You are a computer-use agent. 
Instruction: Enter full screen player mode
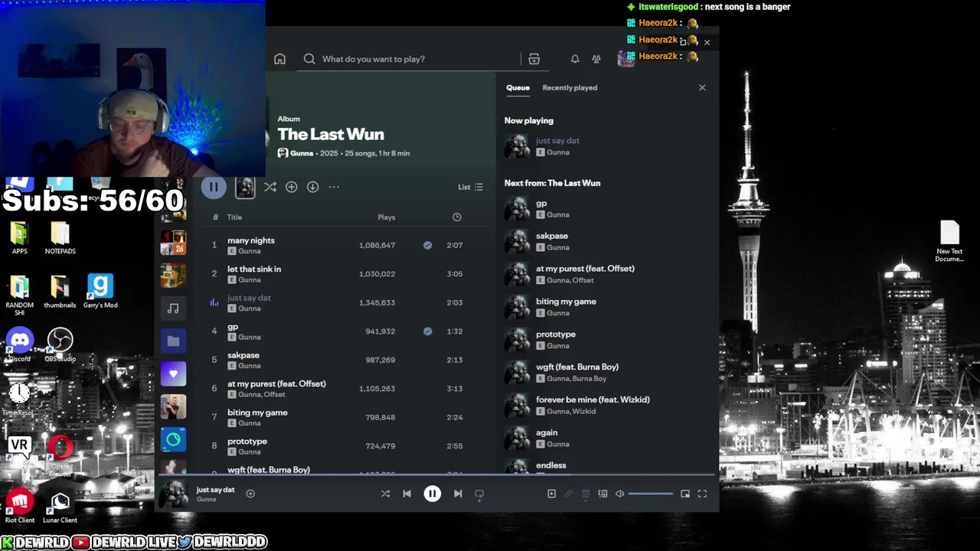coord(702,494)
